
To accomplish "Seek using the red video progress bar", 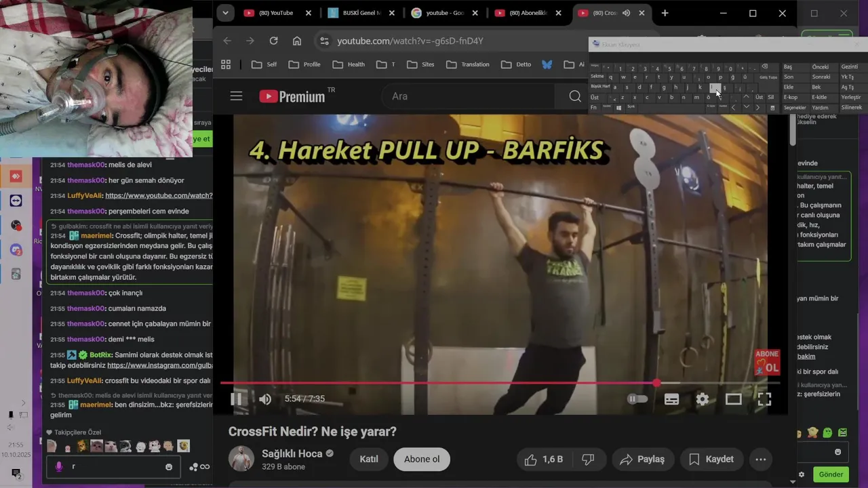I will [x=500, y=383].
